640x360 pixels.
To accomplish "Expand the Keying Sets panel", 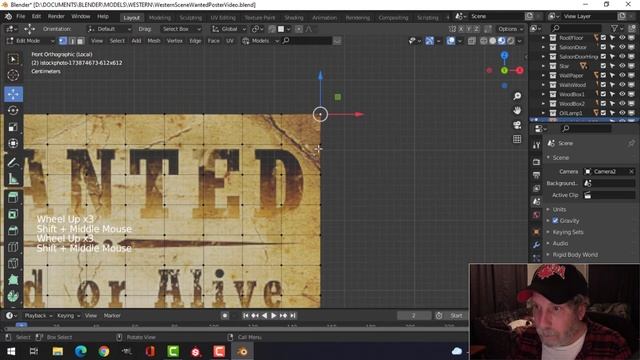I will click(565, 232).
